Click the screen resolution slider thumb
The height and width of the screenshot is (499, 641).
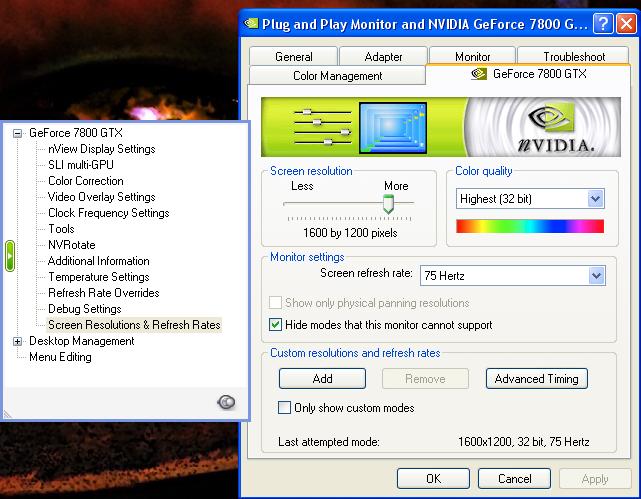point(388,204)
